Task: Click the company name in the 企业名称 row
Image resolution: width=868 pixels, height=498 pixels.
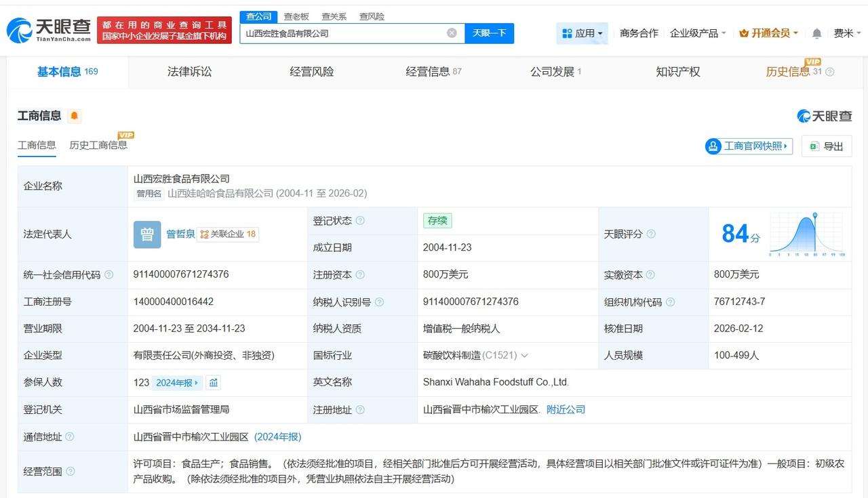Action: (x=182, y=179)
